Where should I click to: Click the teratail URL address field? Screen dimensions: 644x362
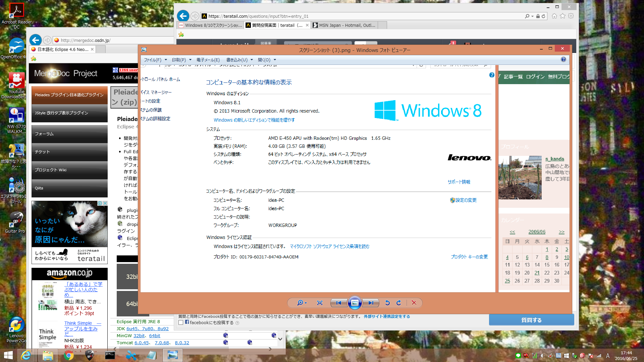coord(362,16)
